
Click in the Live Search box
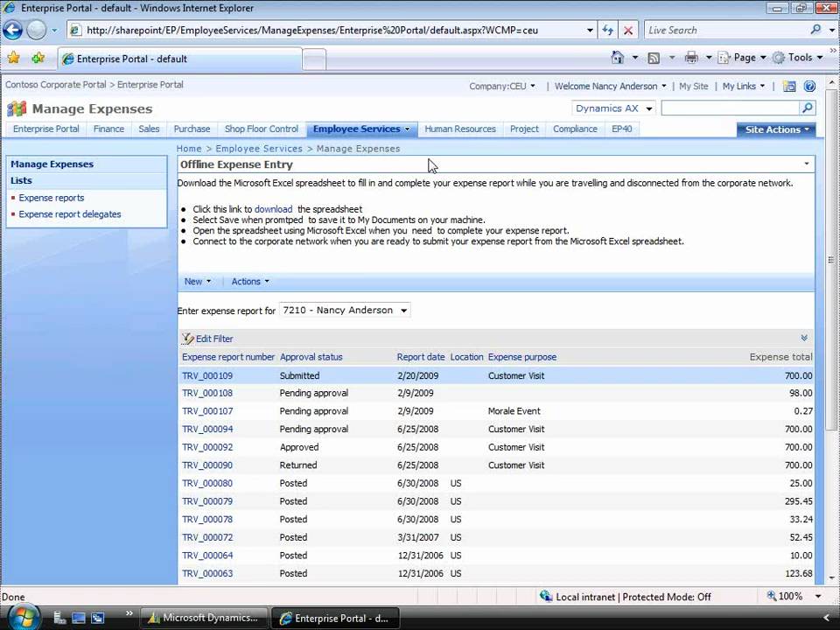point(727,30)
